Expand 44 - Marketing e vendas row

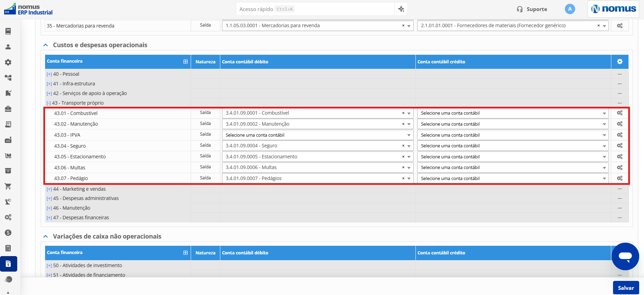coord(49,189)
